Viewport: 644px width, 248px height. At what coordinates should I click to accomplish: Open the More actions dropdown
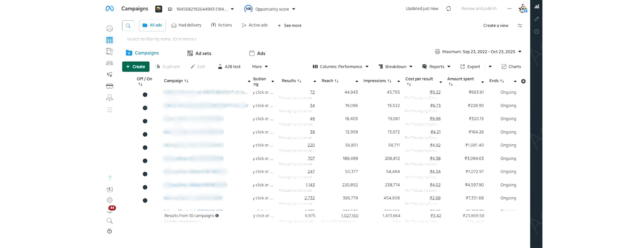tap(260, 67)
